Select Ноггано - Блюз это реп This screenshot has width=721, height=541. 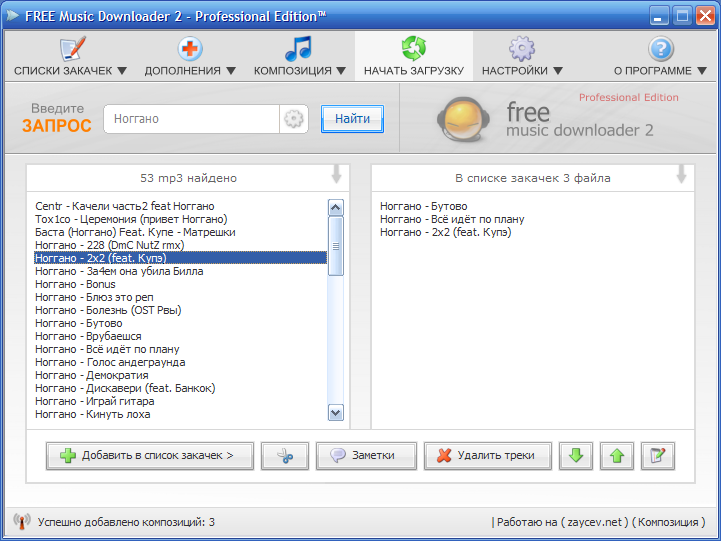point(94,297)
